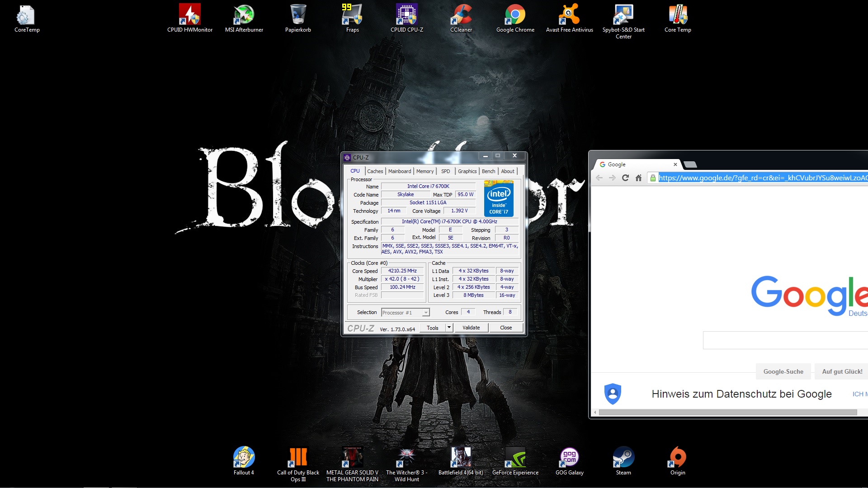Reload the Google page in Chrome

click(625, 178)
